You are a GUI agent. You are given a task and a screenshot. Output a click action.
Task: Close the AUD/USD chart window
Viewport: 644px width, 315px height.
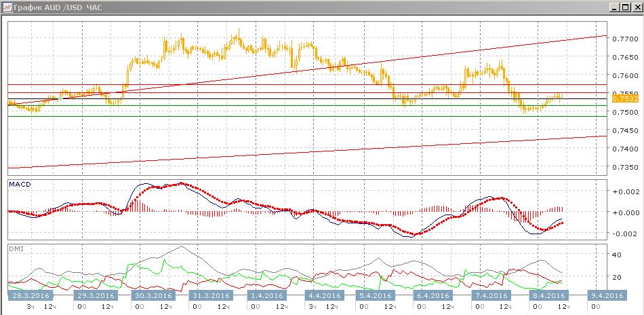636,7
